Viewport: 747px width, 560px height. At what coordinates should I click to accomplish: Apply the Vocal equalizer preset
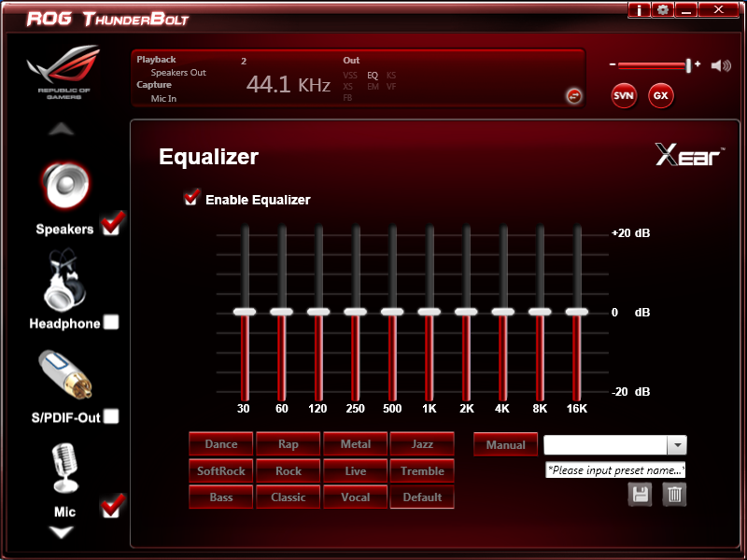pyautogui.click(x=356, y=497)
